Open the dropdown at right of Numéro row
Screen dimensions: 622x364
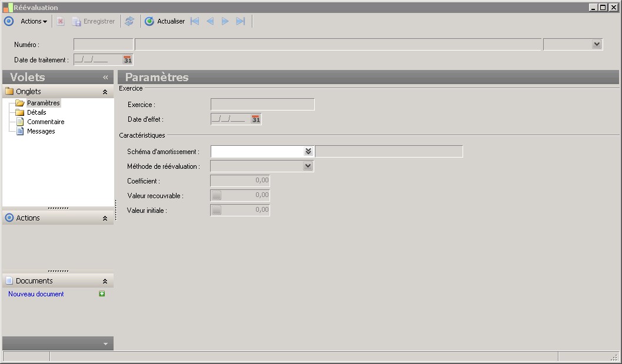[597, 45]
